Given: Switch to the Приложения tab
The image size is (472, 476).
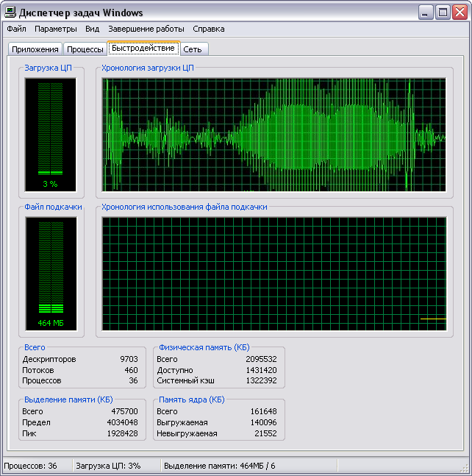Looking at the screenshot, I should click(x=35, y=49).
